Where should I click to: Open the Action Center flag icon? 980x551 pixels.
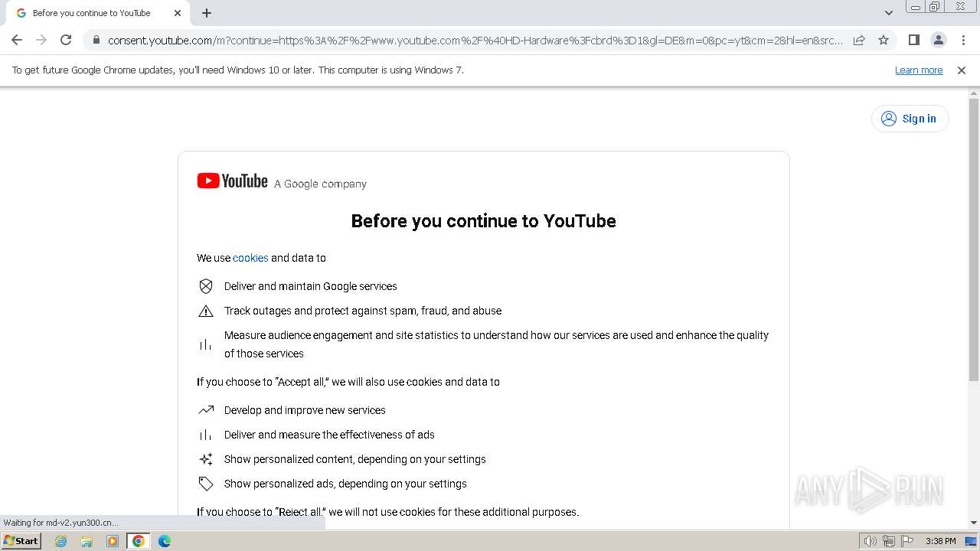907,541
